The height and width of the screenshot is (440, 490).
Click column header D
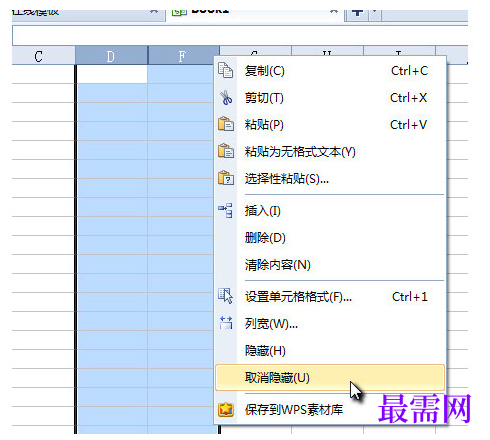click(111, 56)
